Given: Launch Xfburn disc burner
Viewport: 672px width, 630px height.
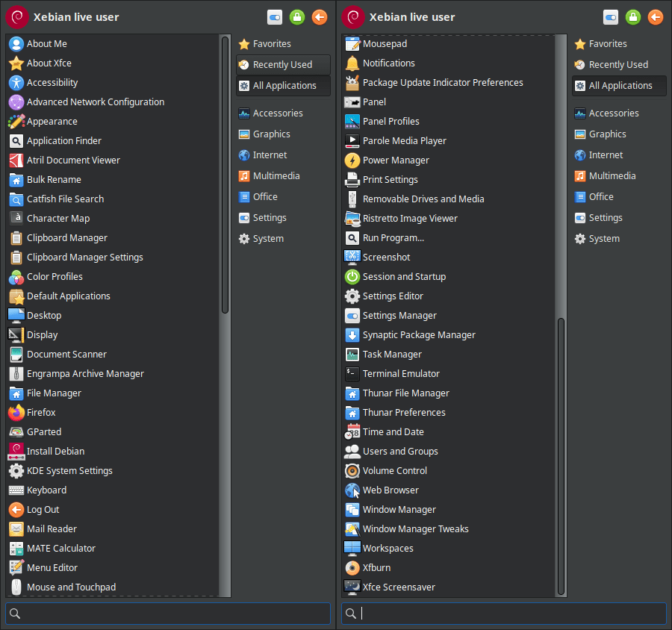Looking at the screenshot, I should pyautogui.click(x=376, y=568).
